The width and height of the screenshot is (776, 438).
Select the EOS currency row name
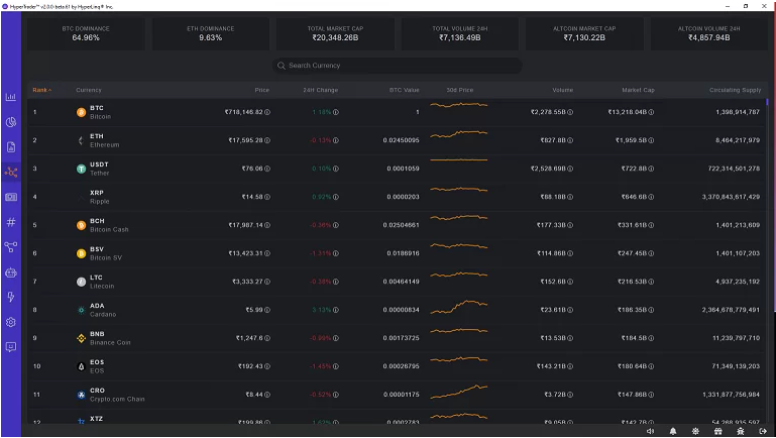(x=97, y=371)
